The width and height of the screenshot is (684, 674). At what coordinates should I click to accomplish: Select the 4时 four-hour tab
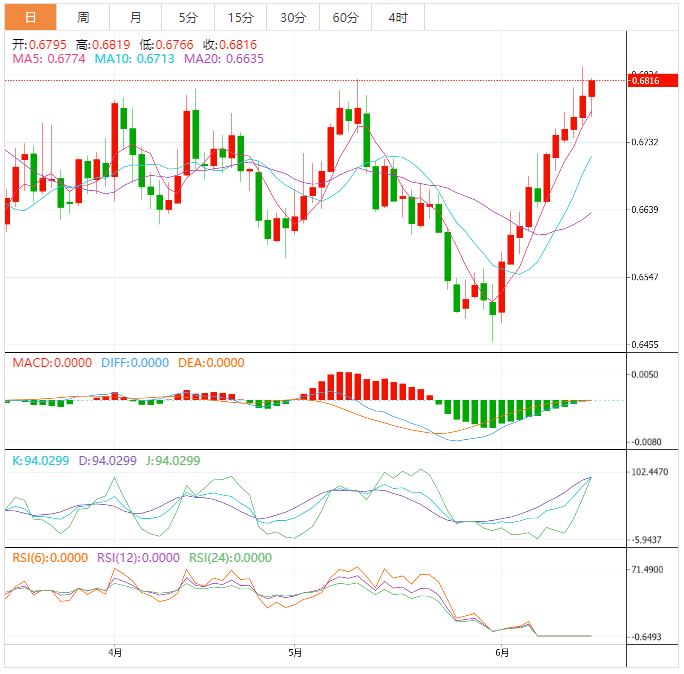tap(397, 18)
